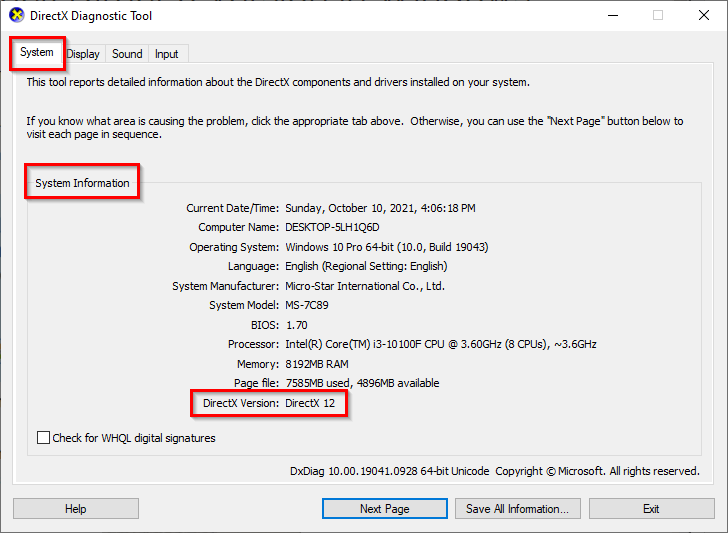
Task: Select the Windows 10 Pro 64-bit value
Action: pyautogui.click(x=387, y=247)
